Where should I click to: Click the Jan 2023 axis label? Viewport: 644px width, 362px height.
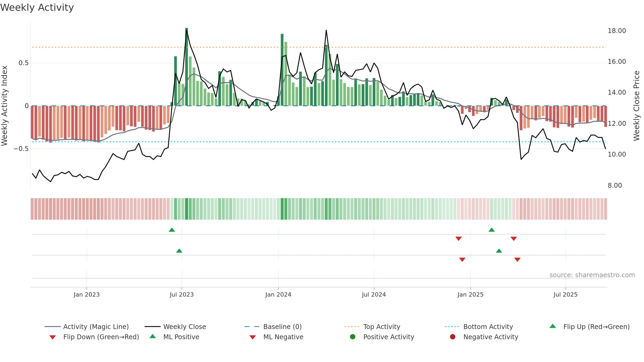coord(87,294)
